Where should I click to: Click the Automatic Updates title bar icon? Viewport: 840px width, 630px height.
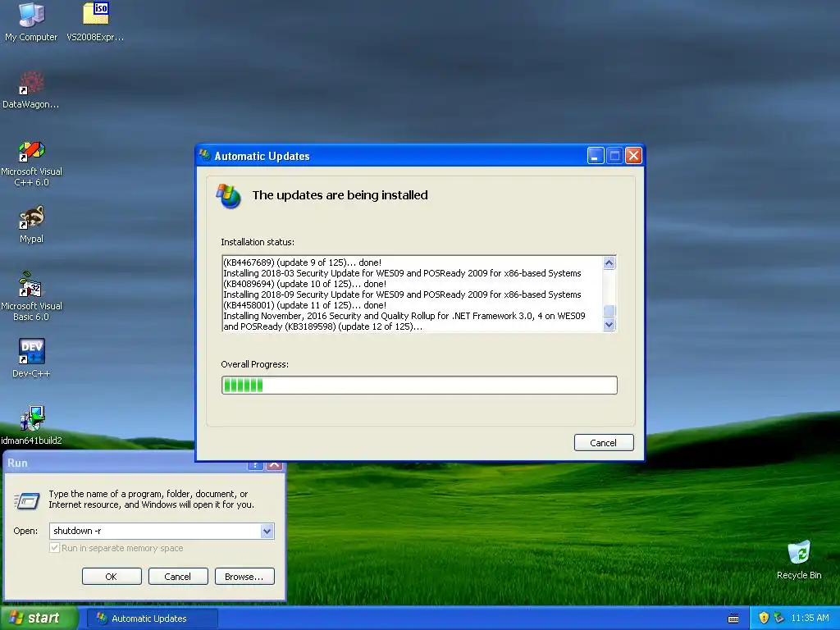(x=204, y=156)
